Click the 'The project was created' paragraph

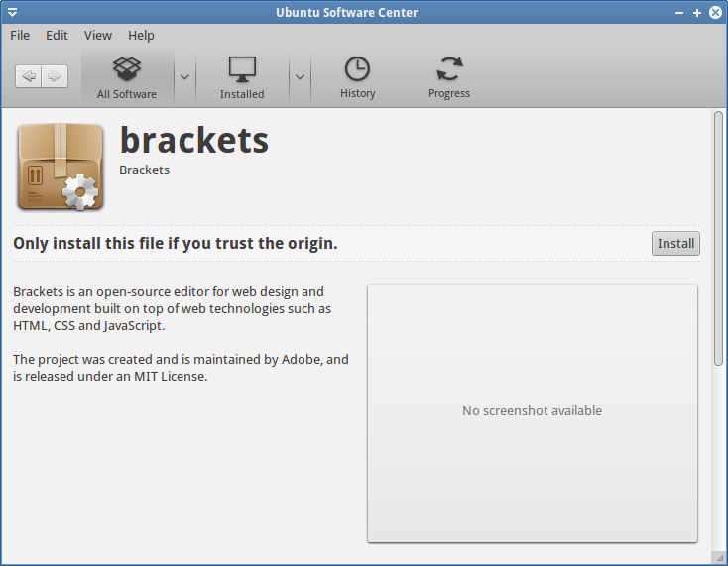(181, 368)
